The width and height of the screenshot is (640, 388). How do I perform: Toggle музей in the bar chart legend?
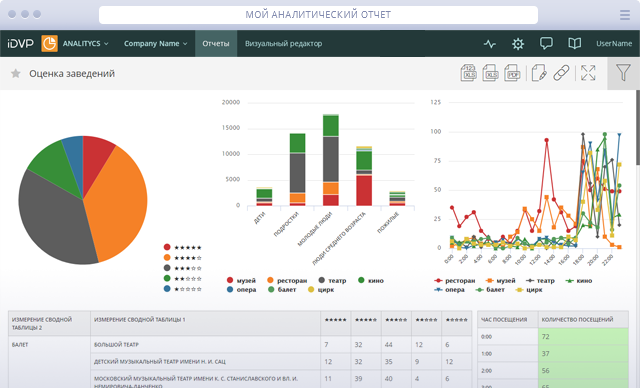(241, 280)
